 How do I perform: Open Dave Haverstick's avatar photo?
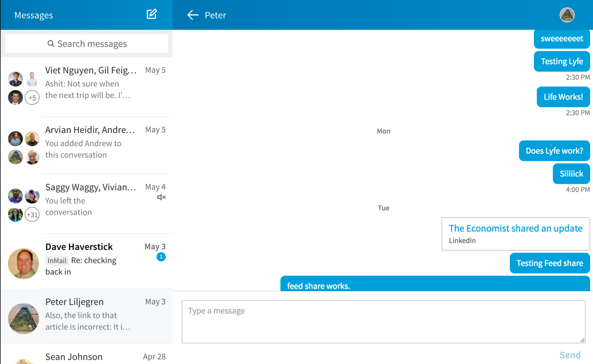23,264
